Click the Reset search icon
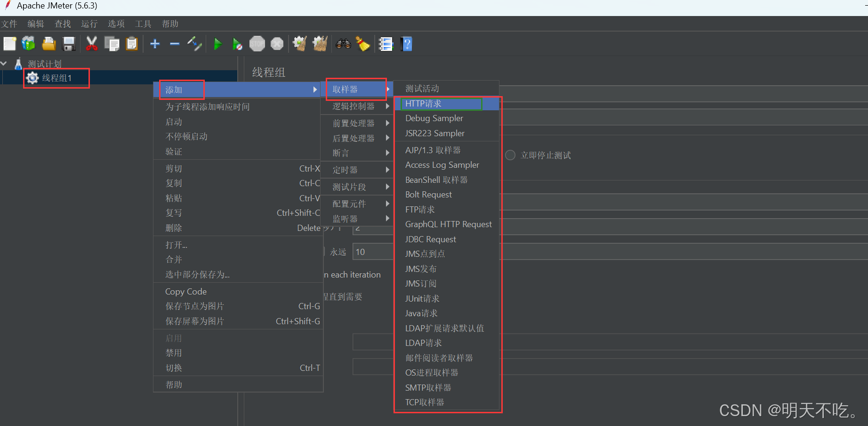Viewport: 868px width, 426px height. [363, 44]
